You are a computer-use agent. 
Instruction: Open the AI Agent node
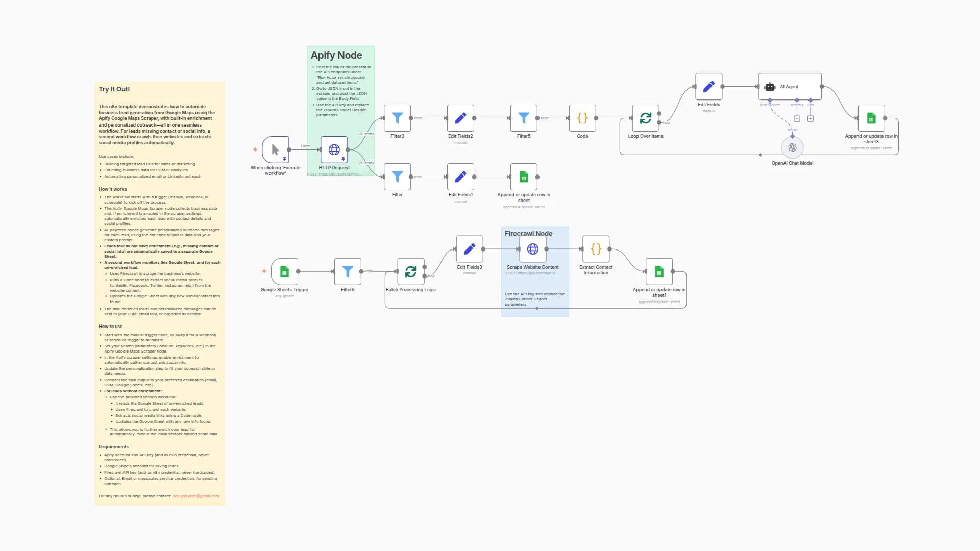pos(790,87)
